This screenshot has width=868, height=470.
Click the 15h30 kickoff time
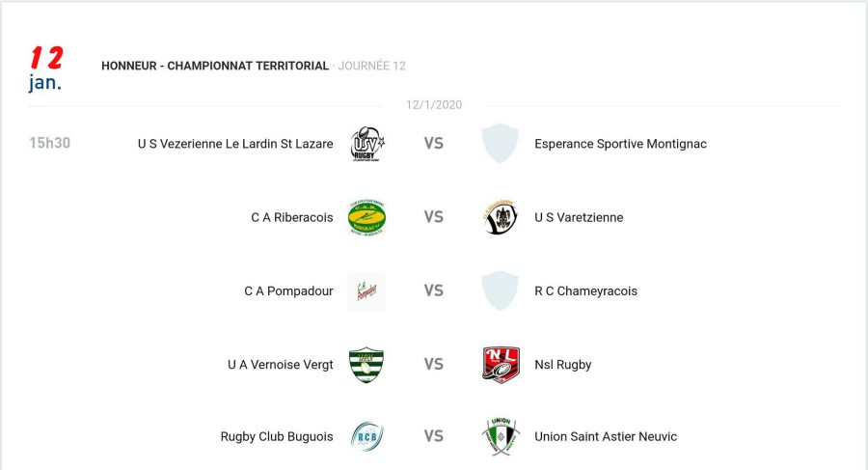[49, 143]
